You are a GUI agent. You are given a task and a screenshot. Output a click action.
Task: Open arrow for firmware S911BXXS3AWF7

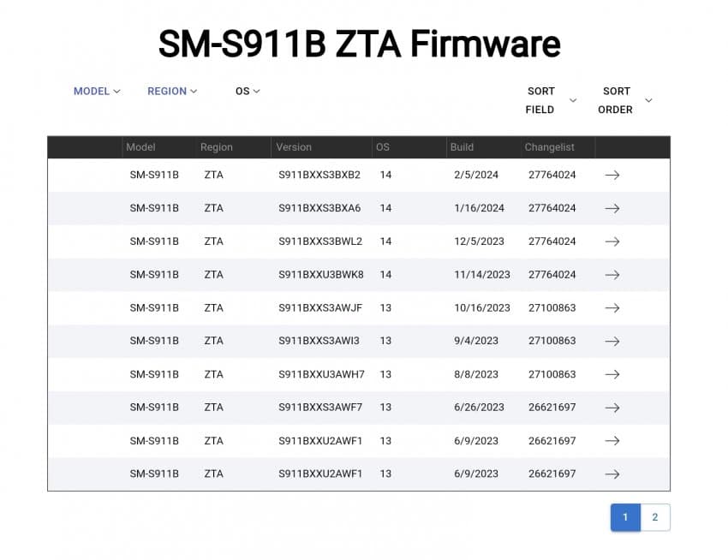click(612, 408)
